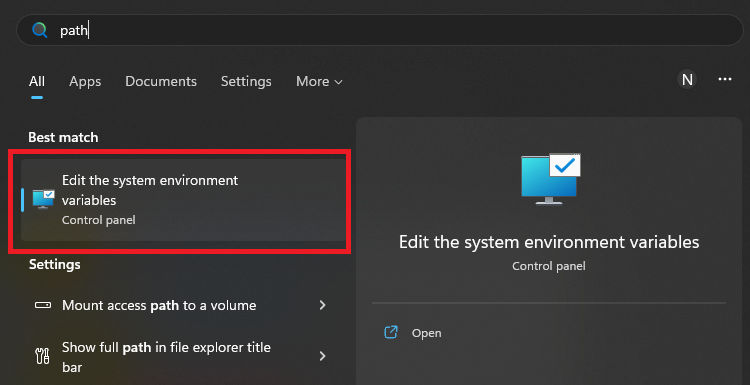Open Edit the system environment variables result
Viewport: 750px width, 385px height.
pos(183,200)
